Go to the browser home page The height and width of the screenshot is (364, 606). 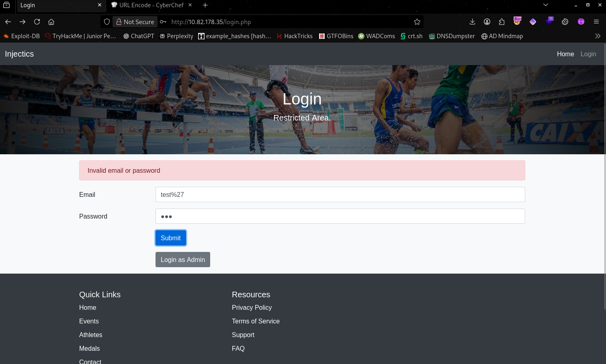click(x=51, y=22)
